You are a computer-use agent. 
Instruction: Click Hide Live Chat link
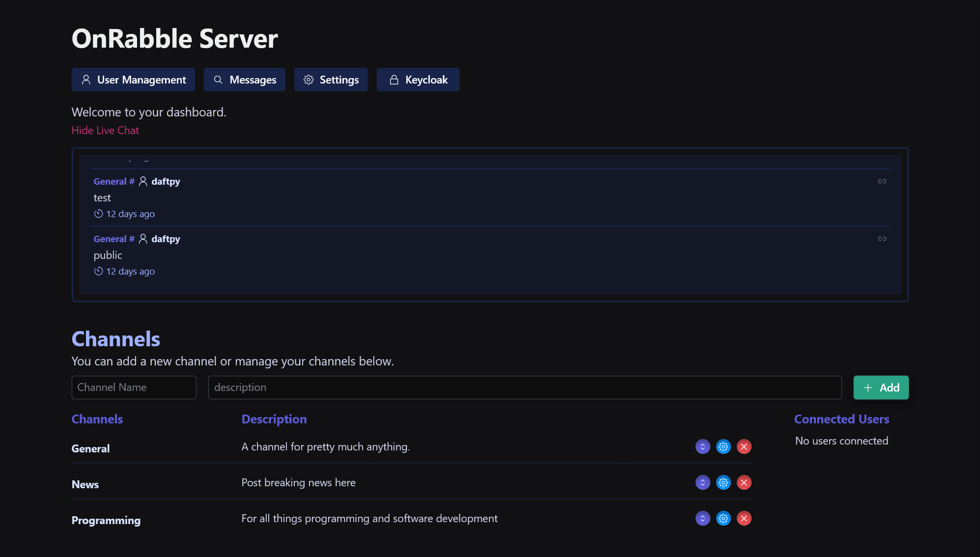pyautogui.click(x=105, y=130)
